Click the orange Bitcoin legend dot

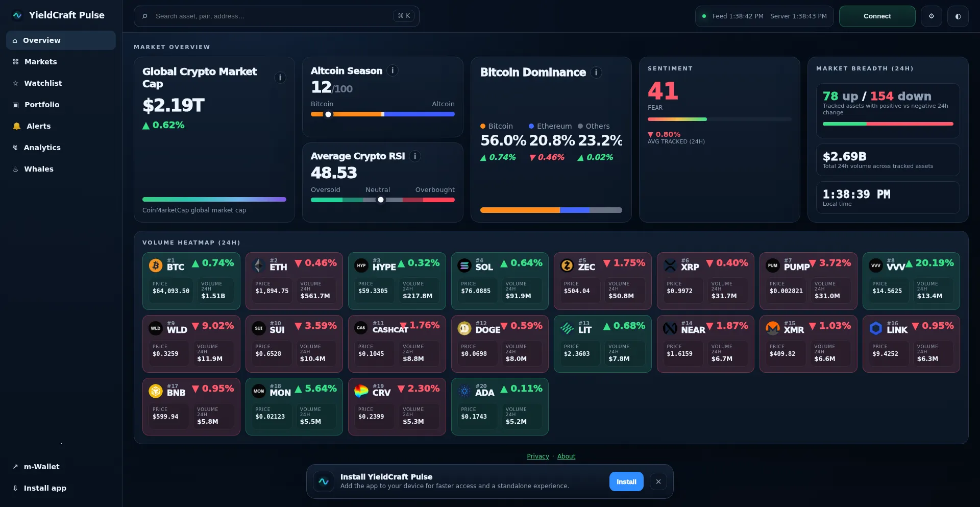pos(483,126)
